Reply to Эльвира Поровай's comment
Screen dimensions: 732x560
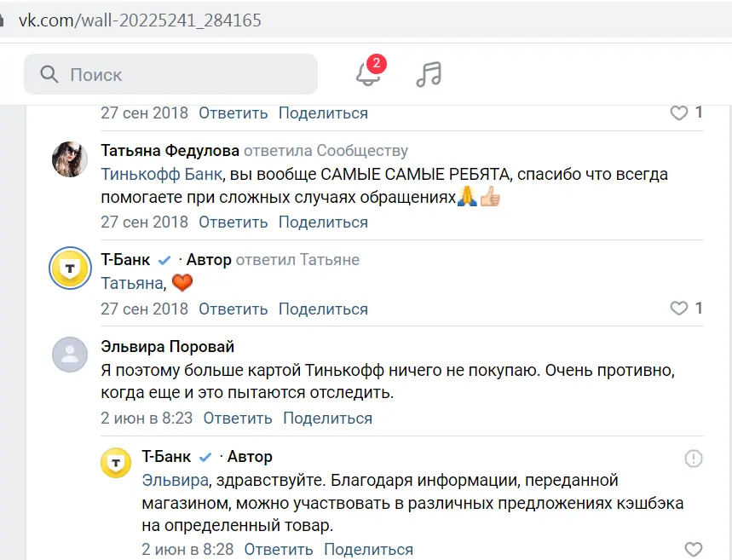pos(238,418)
